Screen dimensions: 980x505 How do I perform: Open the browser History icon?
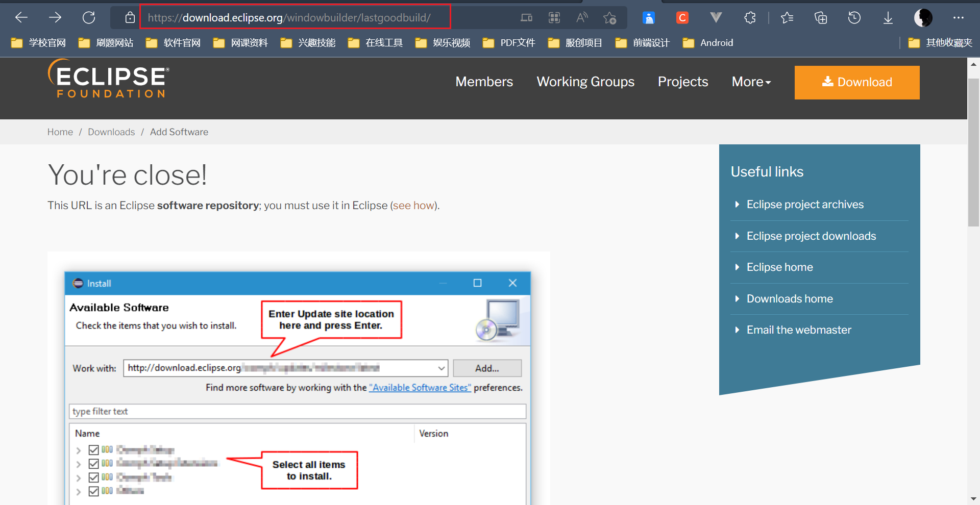tap(854, 18)
